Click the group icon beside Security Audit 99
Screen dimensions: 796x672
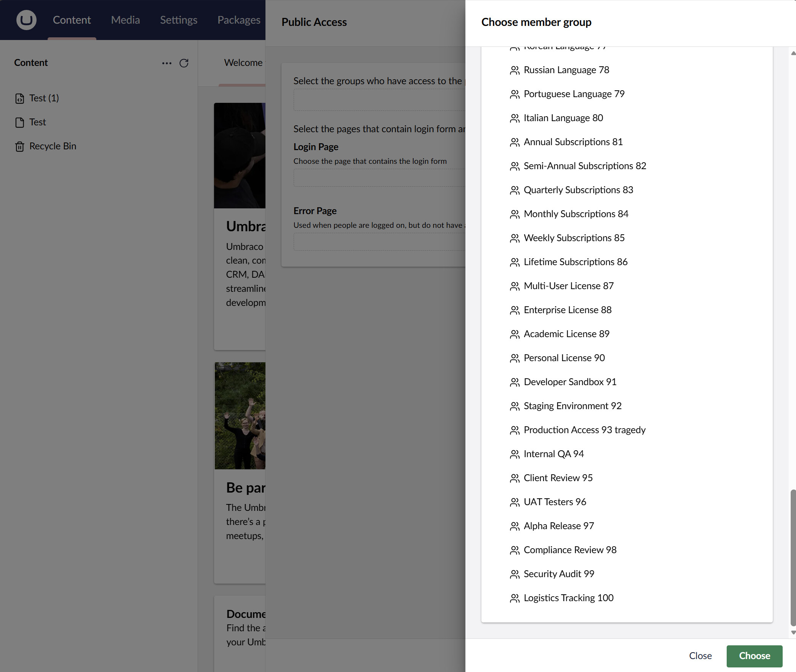pos(515,574)
